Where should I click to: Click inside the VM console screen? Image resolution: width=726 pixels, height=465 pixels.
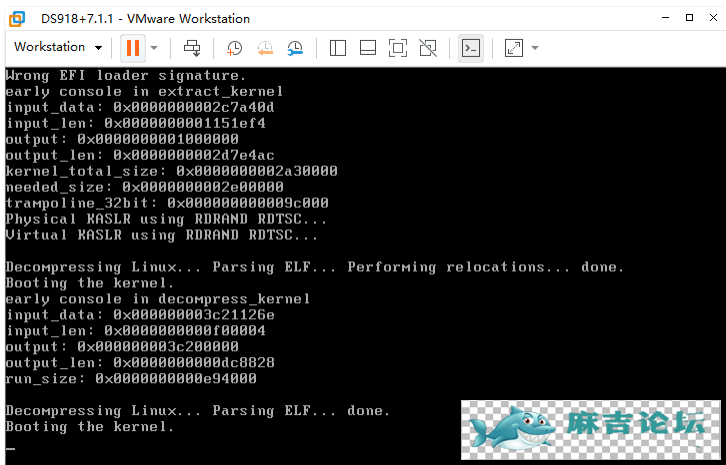pyautogui.click(x=365, y=266)
